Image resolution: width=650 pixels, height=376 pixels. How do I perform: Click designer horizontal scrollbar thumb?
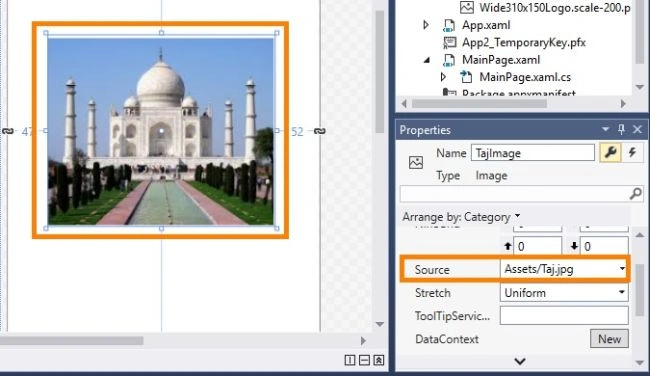[71, 341]
